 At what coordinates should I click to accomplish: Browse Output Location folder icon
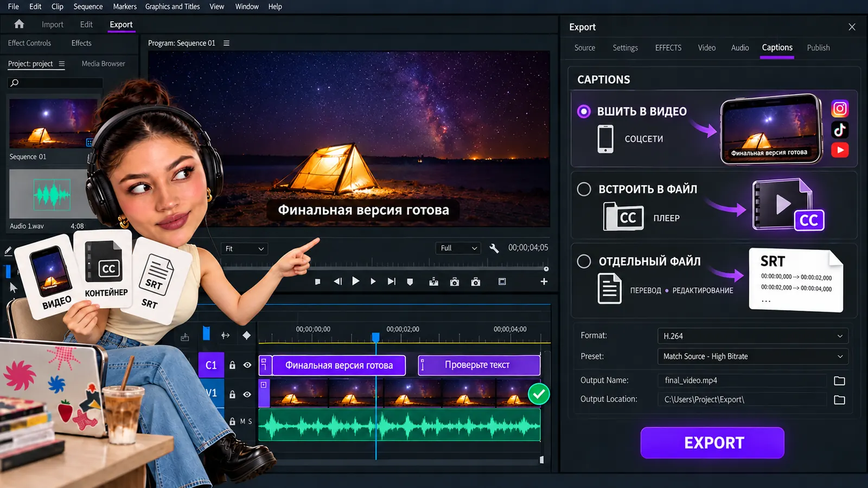point(839,400)
